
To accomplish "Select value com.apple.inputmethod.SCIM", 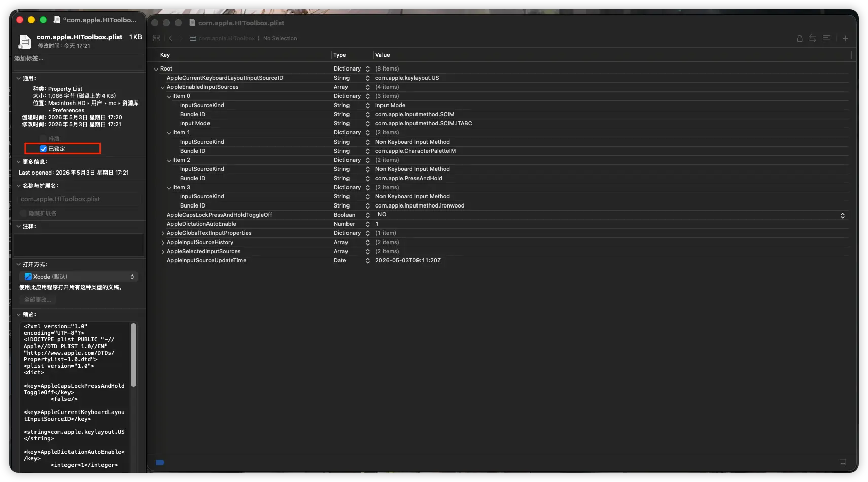I will coord(414,114).
